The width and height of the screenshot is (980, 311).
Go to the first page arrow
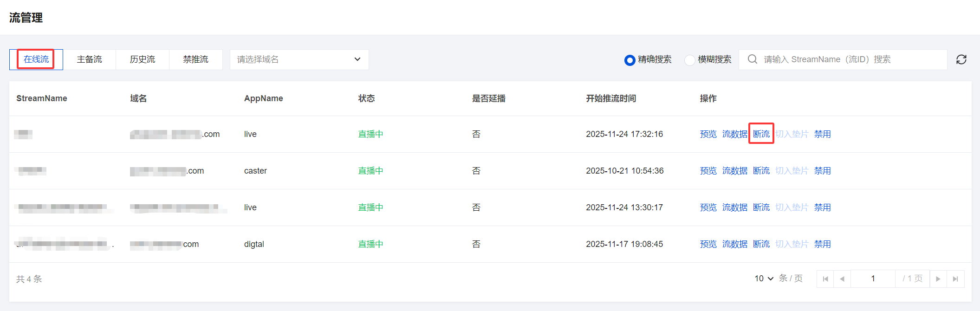click(x=825, y=279)
